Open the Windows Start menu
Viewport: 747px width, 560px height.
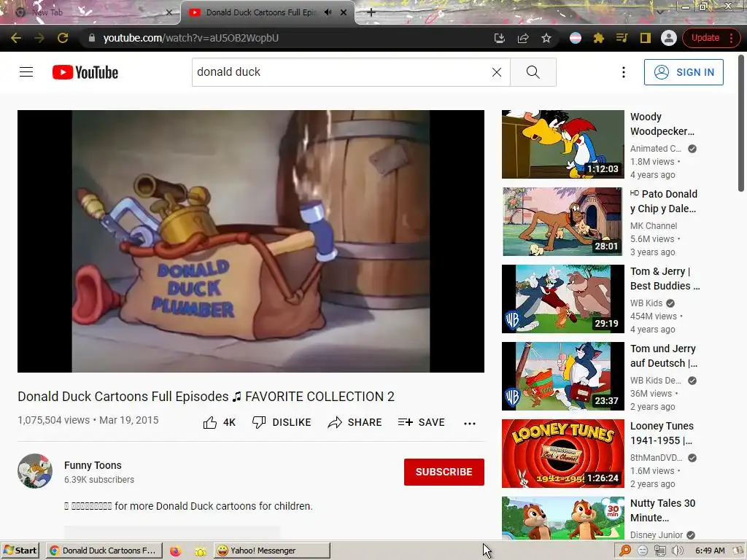coord(20,551)
